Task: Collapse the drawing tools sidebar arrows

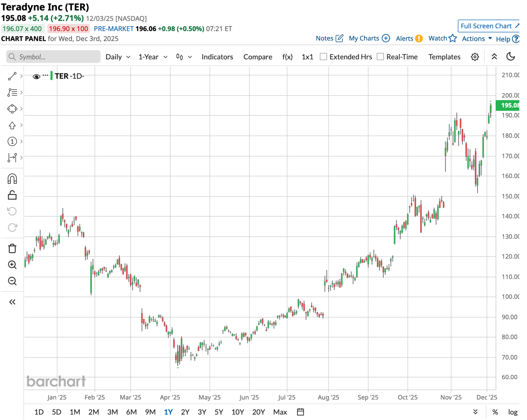Action: [x=12, y=302]
